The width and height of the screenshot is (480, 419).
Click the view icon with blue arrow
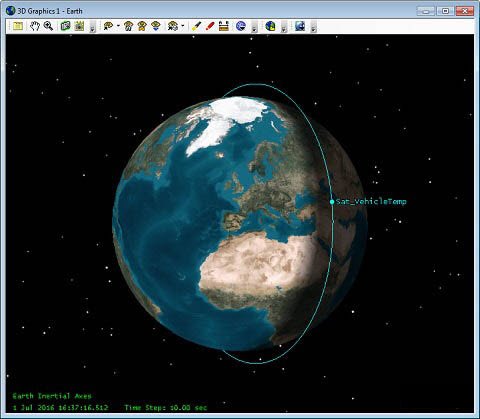pyautogui.click(x=156, y=26)
